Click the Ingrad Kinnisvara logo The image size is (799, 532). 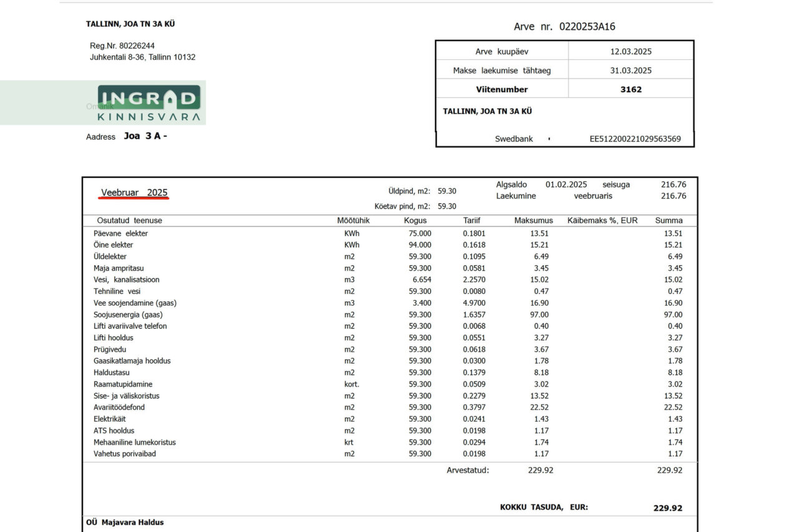[149, 104]
